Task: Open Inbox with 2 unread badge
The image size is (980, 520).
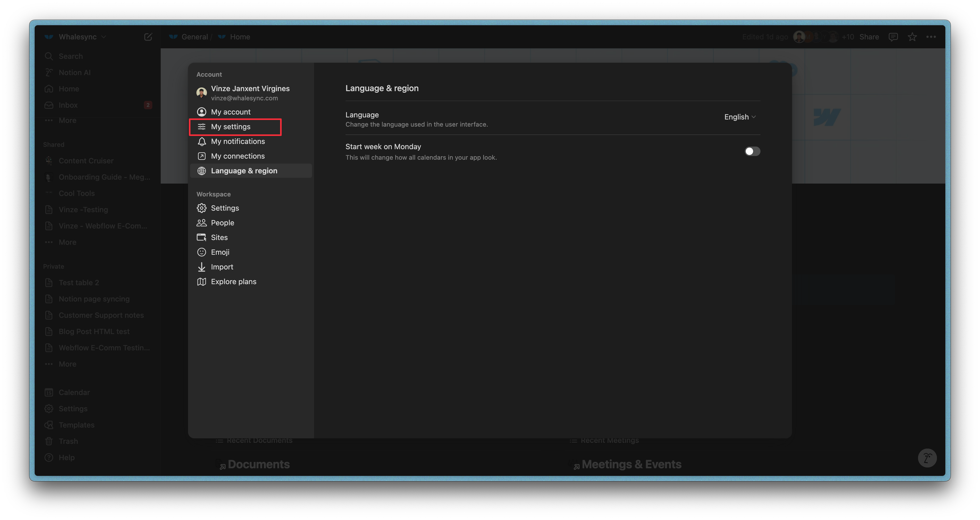Action: [x=68, y=105]
